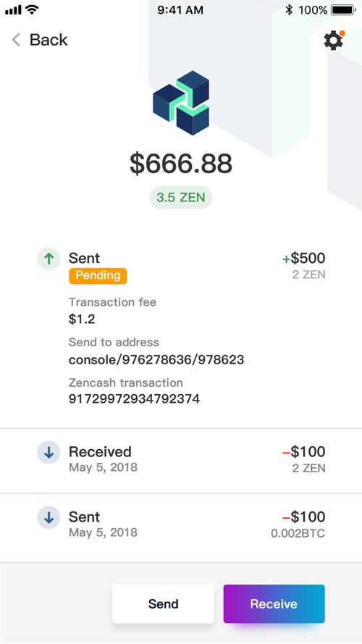This screenshot has width=362, height=644.
Task: Tap the 3.5 ZEN balance pill
Action: coord(180,197)
